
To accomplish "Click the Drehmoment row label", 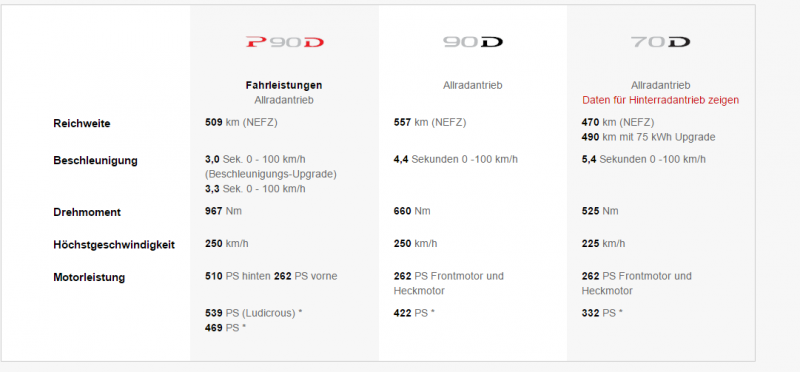I will point(87,212).
